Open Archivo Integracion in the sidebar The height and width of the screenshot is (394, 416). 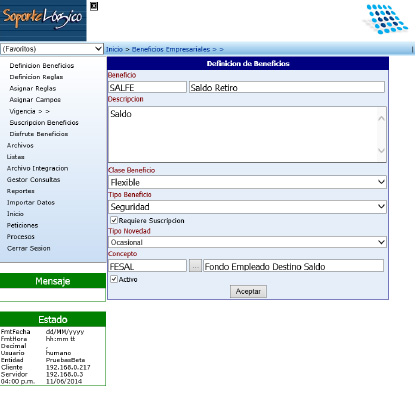click(37, 168)
